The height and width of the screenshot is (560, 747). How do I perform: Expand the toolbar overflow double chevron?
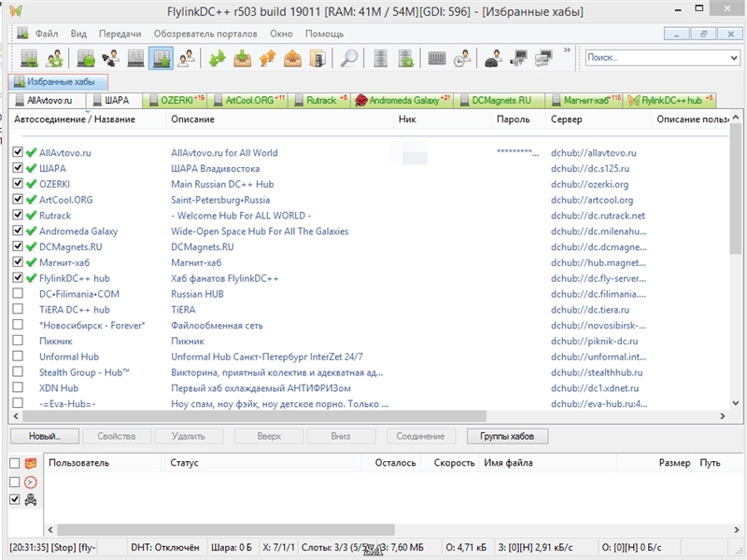567,50
